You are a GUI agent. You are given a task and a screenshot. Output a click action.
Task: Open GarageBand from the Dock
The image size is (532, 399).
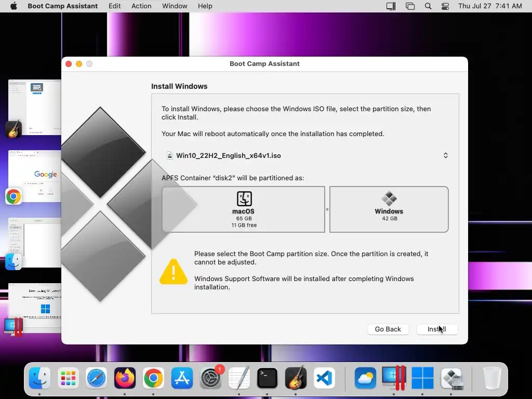[x=296, y=378]
